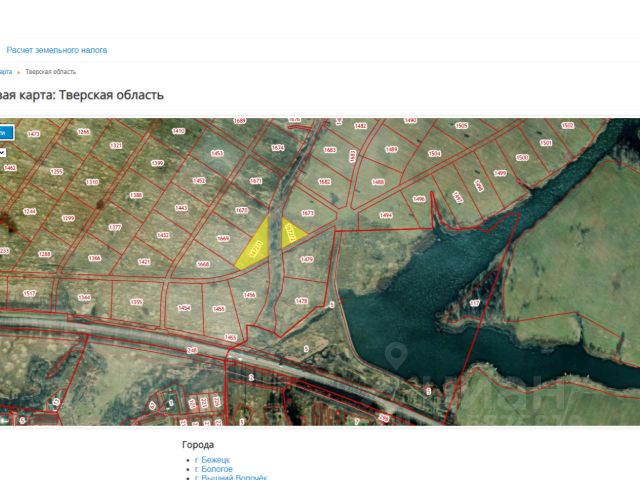
Task: Click parcel label 1502
Action: (567, 126)
